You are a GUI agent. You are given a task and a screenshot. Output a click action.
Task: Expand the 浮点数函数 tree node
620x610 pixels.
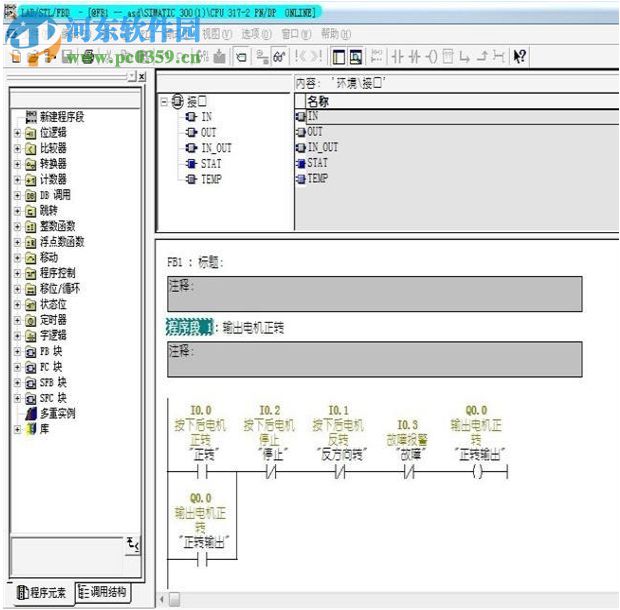(x=17, y=242)
